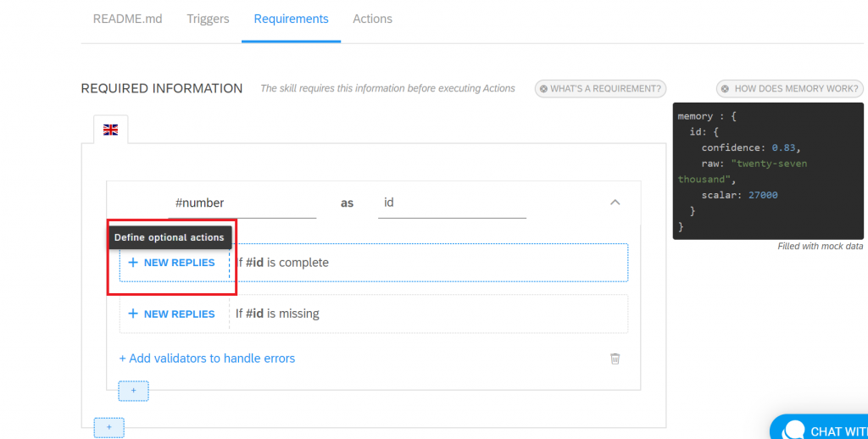Screen dimensions: 868x439
Task: Open WHAT'S A REQUIREMENT? help
Action: (600, 89)
